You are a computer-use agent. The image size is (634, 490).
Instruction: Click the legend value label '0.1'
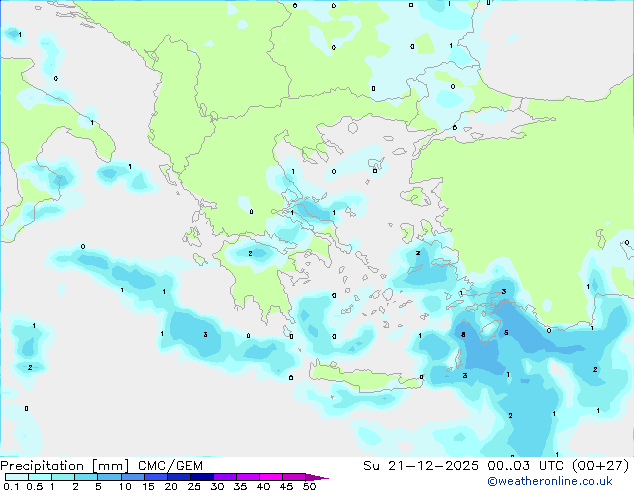tap(11, 486)
